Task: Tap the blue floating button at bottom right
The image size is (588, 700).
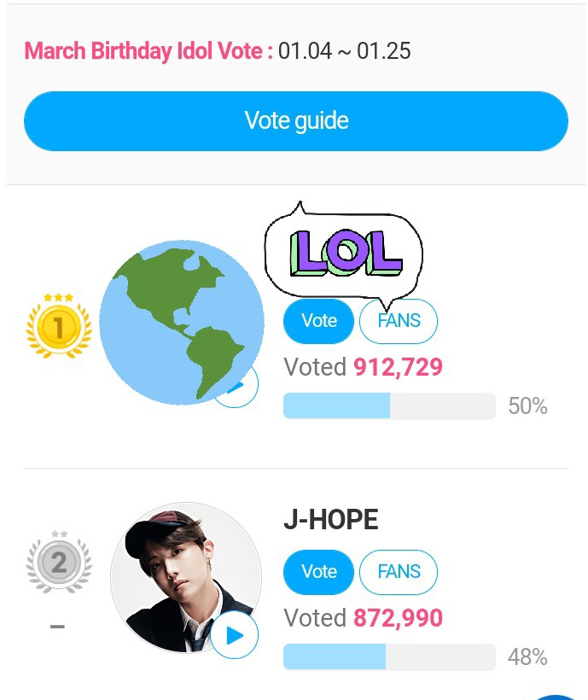Action: (559, 694)
